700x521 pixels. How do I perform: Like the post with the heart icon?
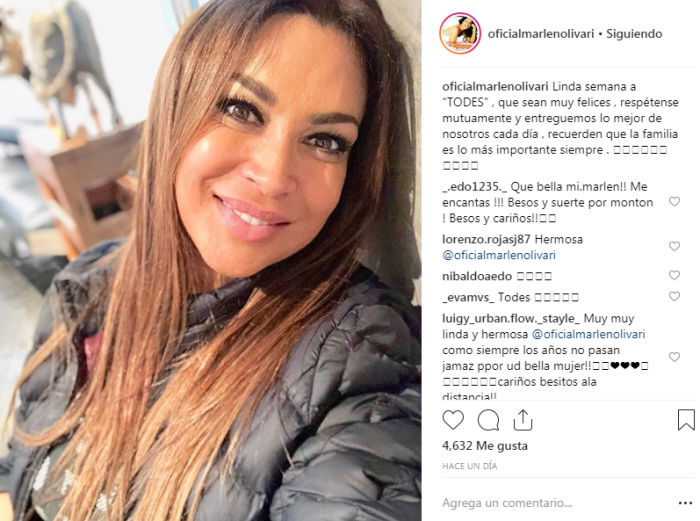pyautogui.click(x=453, y=420)
